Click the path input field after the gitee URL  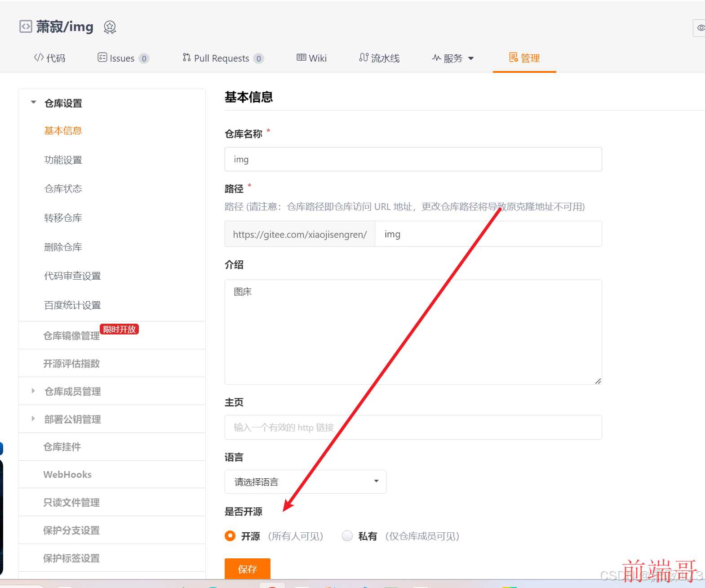tap(488, 234)
